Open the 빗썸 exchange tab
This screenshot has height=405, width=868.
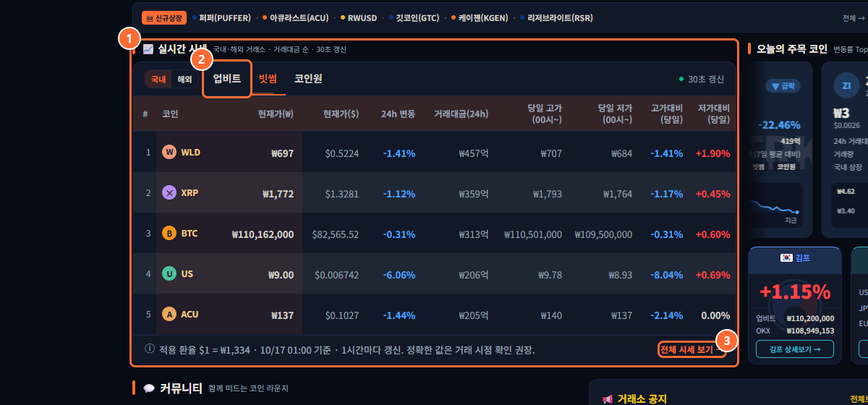point(268,79)
